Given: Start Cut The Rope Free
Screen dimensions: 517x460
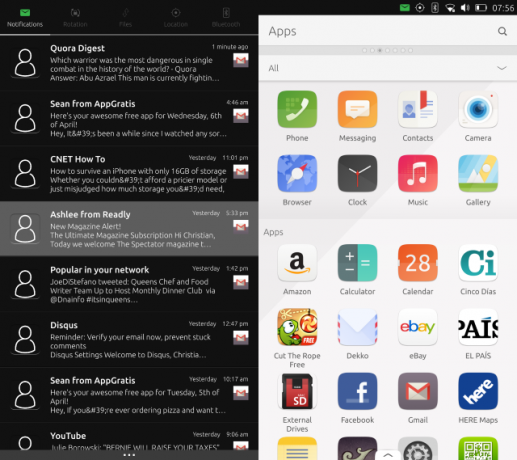Looking at the screenshot, I should [297, 327].
